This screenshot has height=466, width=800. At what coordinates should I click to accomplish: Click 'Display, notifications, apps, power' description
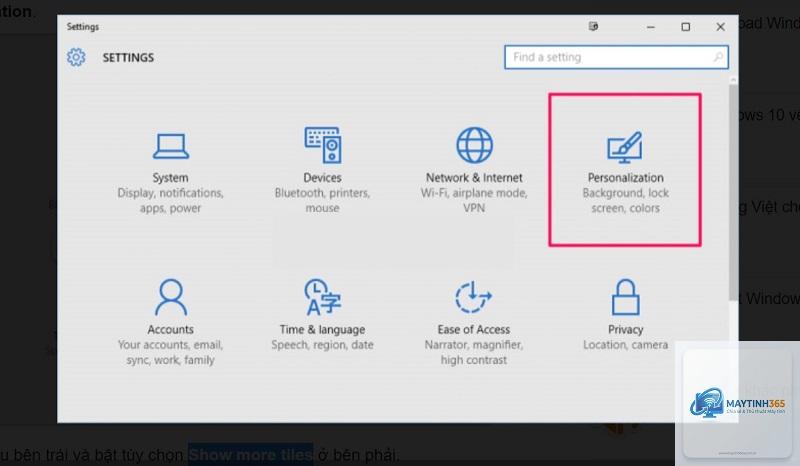coord(170,201)
